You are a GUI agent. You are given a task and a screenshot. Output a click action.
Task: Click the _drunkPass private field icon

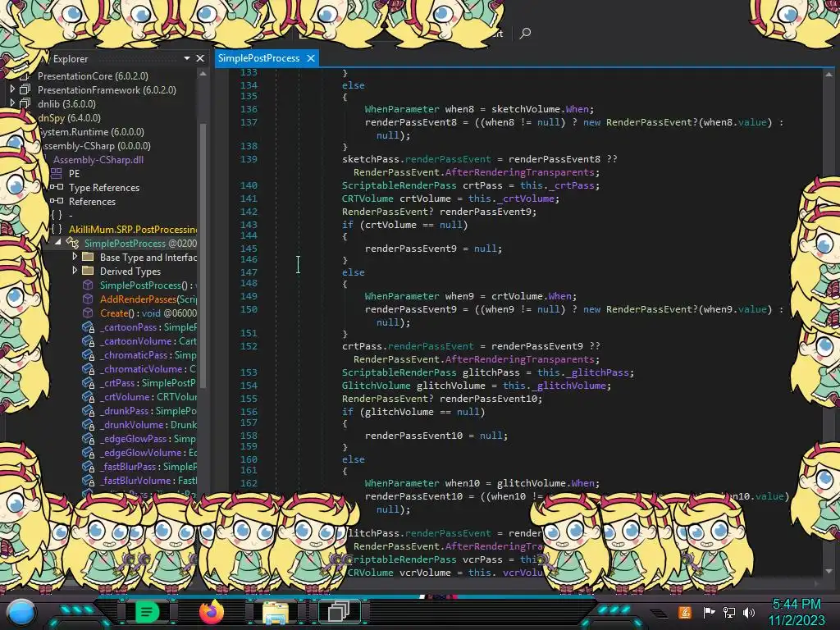(x=88, y=410)
